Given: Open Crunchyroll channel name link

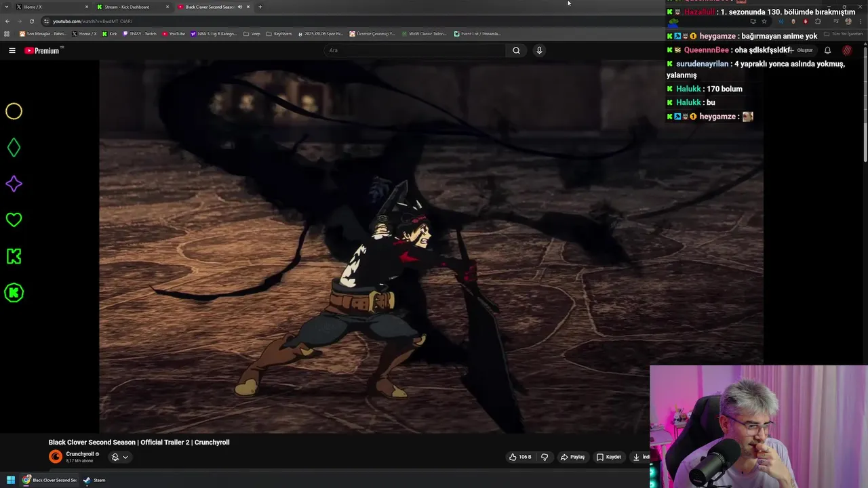Looking at the screenshot, I should tap(80, 454).
